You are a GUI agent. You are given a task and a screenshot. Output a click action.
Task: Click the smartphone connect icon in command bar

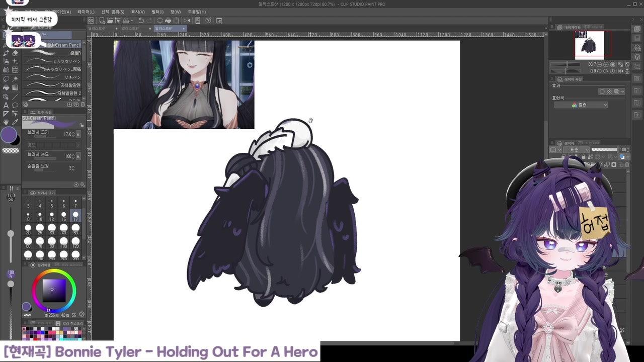(197, 21)
